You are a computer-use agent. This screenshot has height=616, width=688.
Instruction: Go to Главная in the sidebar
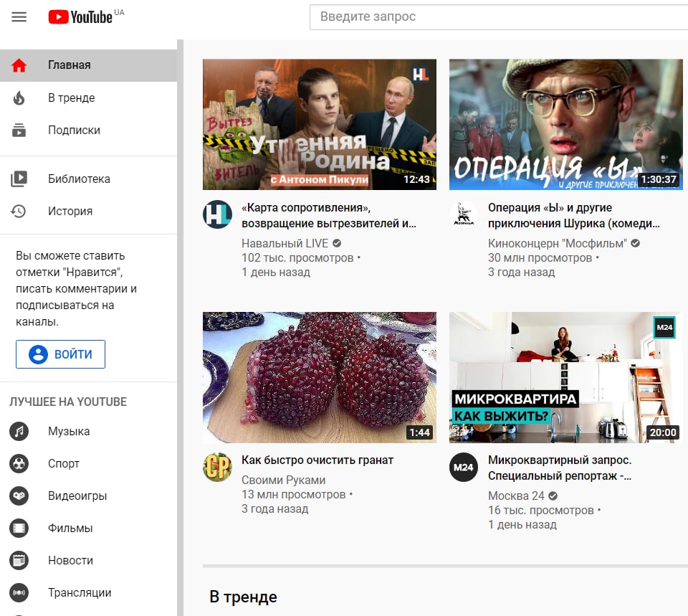(x=88, y=65)
